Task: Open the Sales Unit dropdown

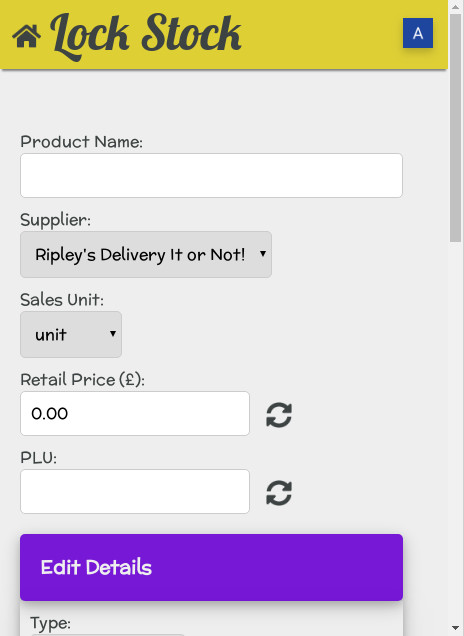Action: pyautogui.click(x=71, y=335)
